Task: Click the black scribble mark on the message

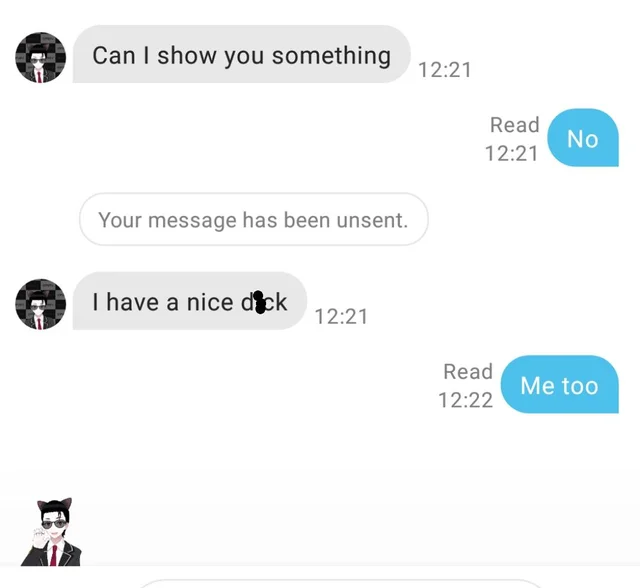Action: click(259, 302)
